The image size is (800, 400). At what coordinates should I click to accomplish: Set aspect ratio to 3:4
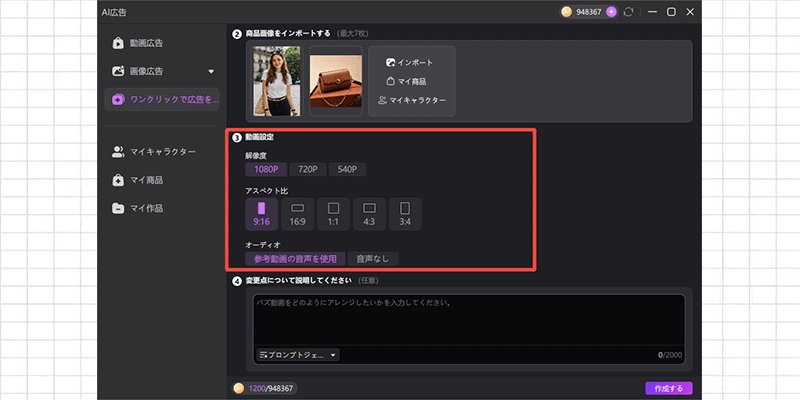[405, 214]
